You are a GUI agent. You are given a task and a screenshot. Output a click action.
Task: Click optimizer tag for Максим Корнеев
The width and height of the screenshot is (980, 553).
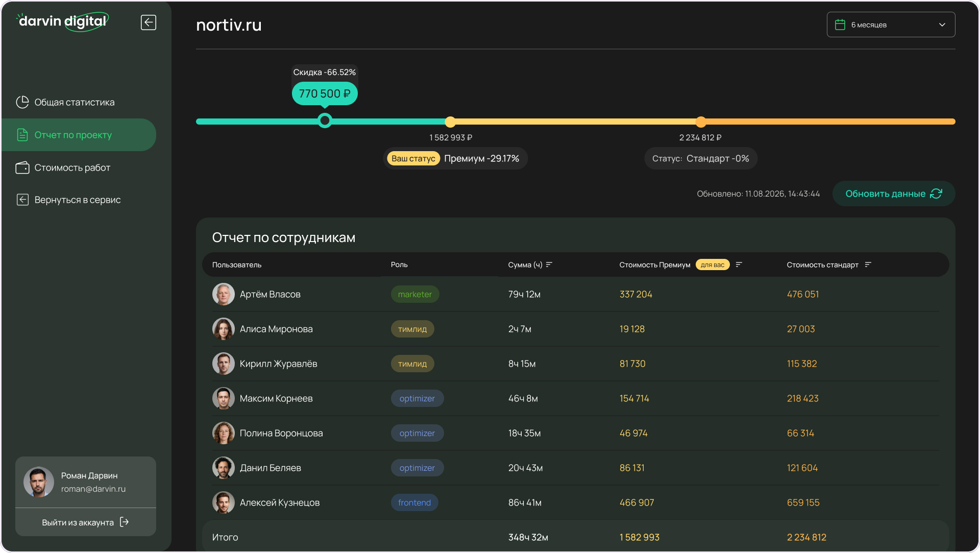417,398
